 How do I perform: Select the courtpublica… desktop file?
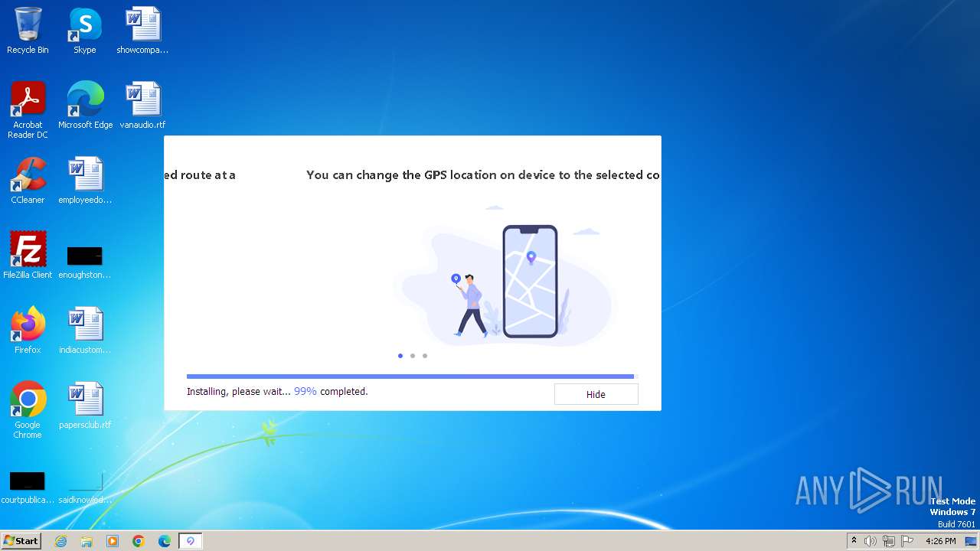[x=28, y=487]
